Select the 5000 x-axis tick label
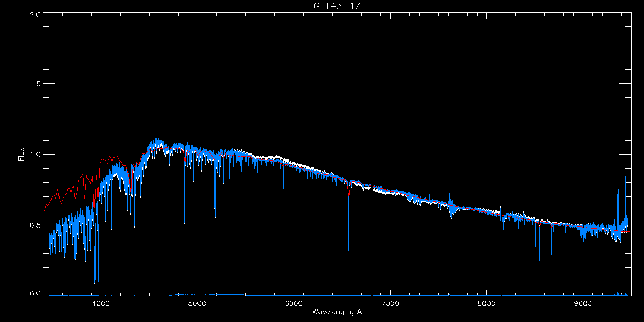644x322 pixels. [197, 303]
